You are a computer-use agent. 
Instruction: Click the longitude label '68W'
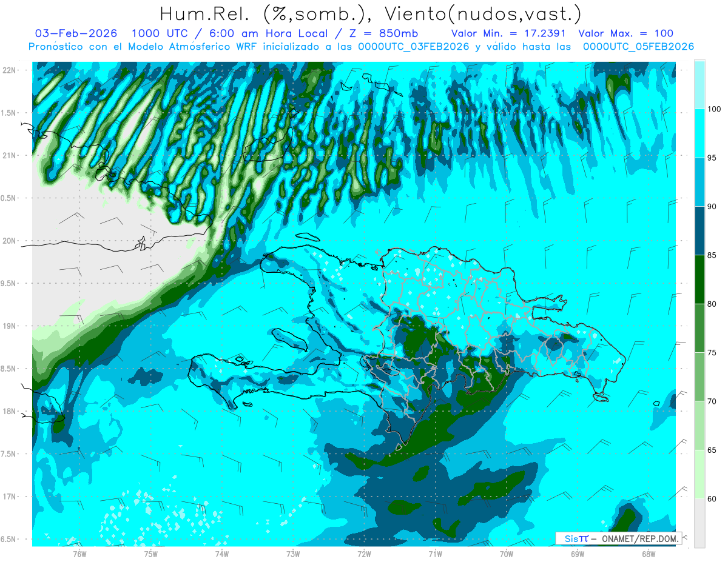coord(649,554)
